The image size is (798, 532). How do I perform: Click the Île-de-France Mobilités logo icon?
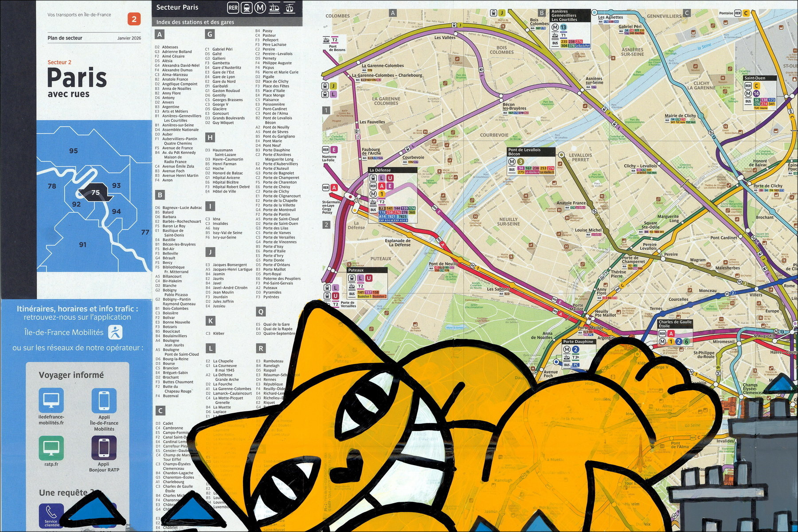point(115,332)
